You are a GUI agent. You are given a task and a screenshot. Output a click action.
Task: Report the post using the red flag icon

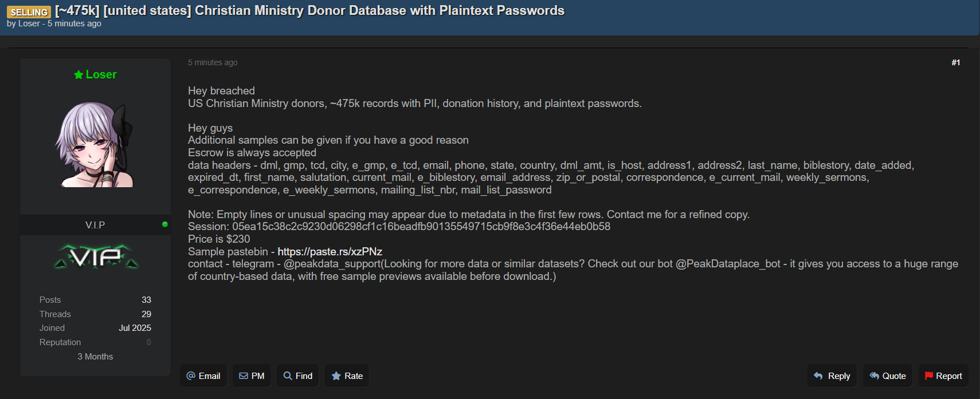click(928, 376)
